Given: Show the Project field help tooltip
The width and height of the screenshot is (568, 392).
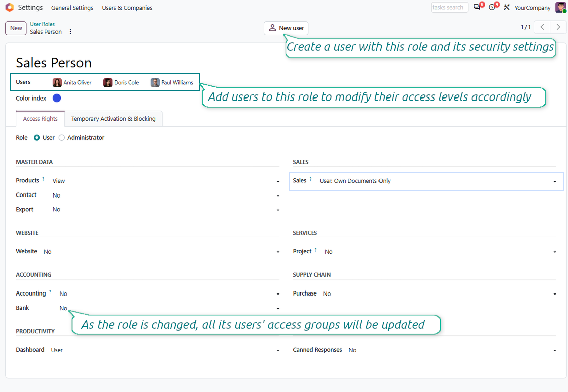Looking at the screenshot, I should tap(316, 250).
